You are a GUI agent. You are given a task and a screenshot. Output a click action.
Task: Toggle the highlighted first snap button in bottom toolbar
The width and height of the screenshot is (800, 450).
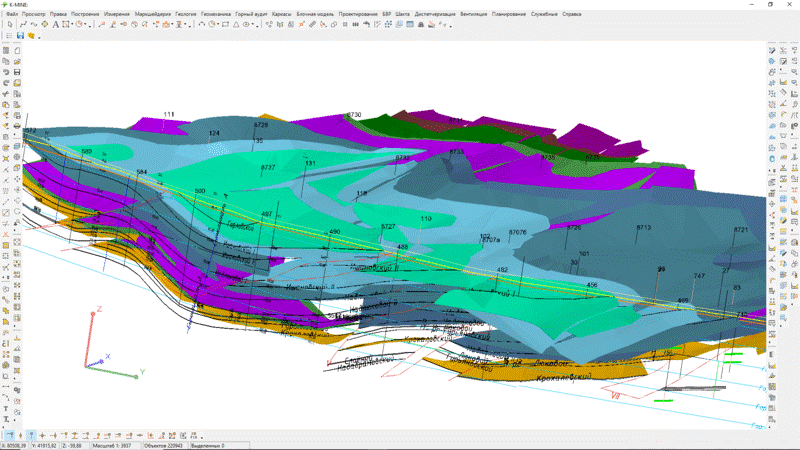pyautogui.click(x=9, y=436)
